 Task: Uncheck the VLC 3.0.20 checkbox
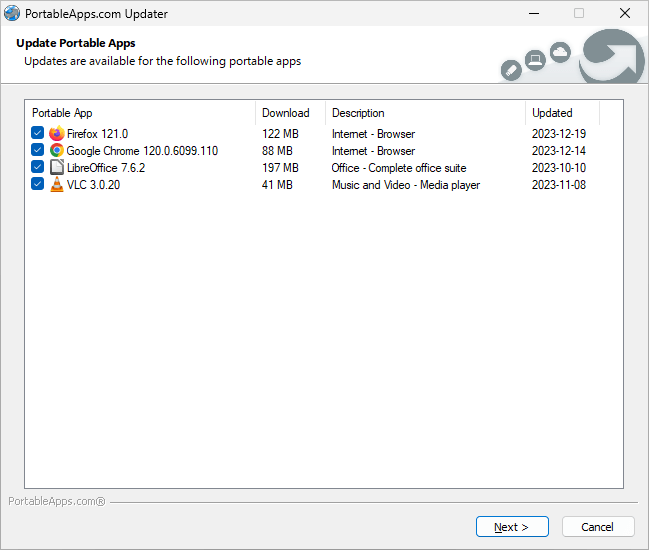click(x=38, y=184)
